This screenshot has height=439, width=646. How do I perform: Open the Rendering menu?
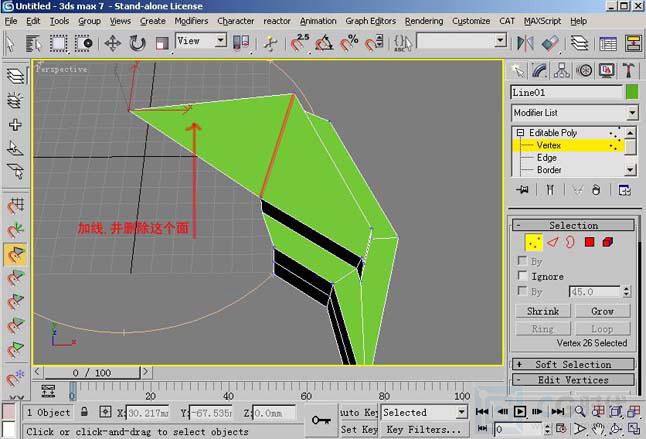[424, 21]
